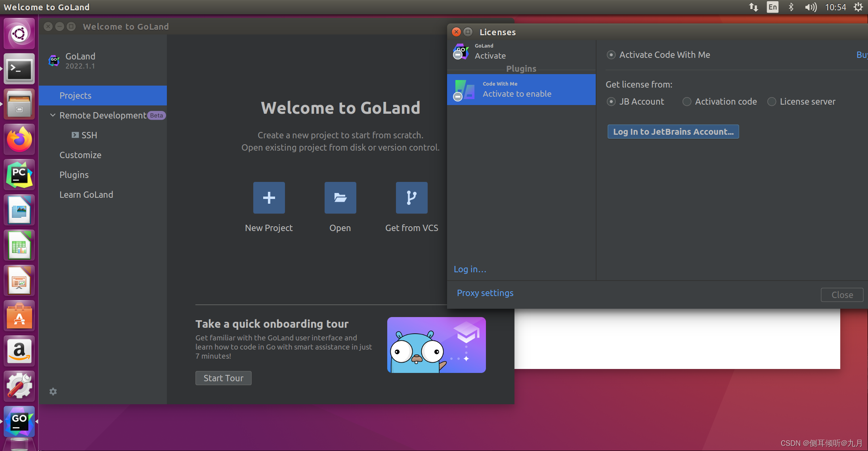Viewport: 868px width, 451px height.
Task: Click the Open folder icon
Action: [340, 197]
